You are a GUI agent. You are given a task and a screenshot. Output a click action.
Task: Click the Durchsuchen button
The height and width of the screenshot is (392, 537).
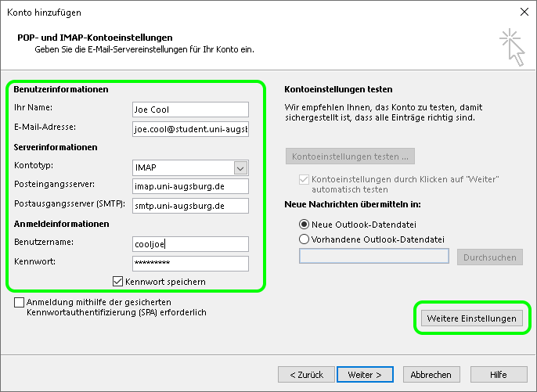click(x=489, y=257)
